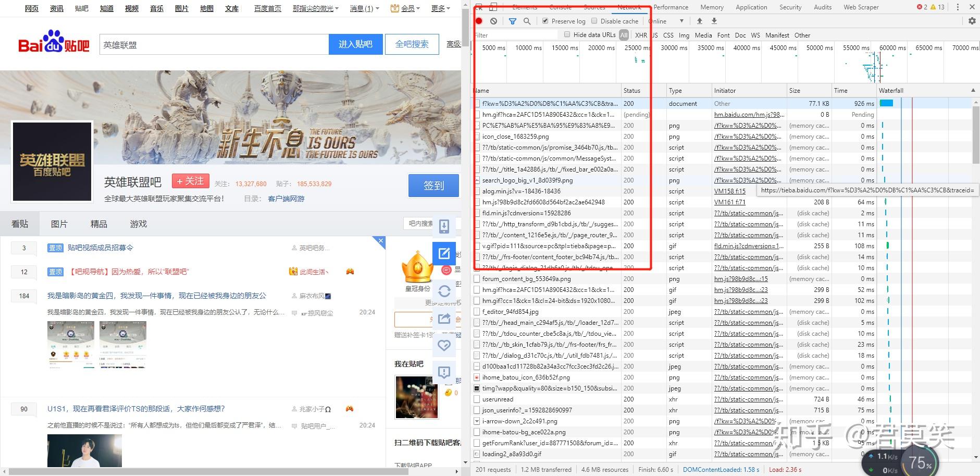This screenshot has width=980, height=476.
Task: Click the red error count icon in DevTools
Action: click(x=919, y=7)
